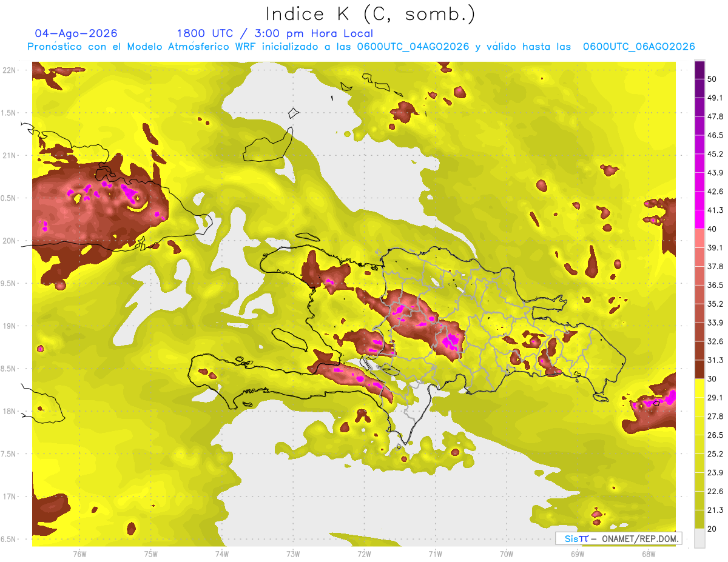Click the dark purple colorbar segment above 50
This screenshot has width=728, height=562.
point(699,71)
